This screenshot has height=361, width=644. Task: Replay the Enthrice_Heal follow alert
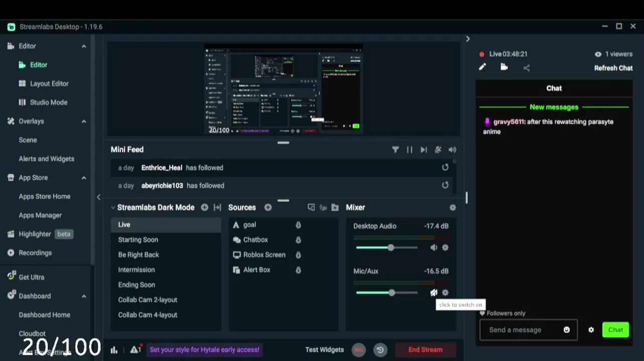[x=445, y=167]
